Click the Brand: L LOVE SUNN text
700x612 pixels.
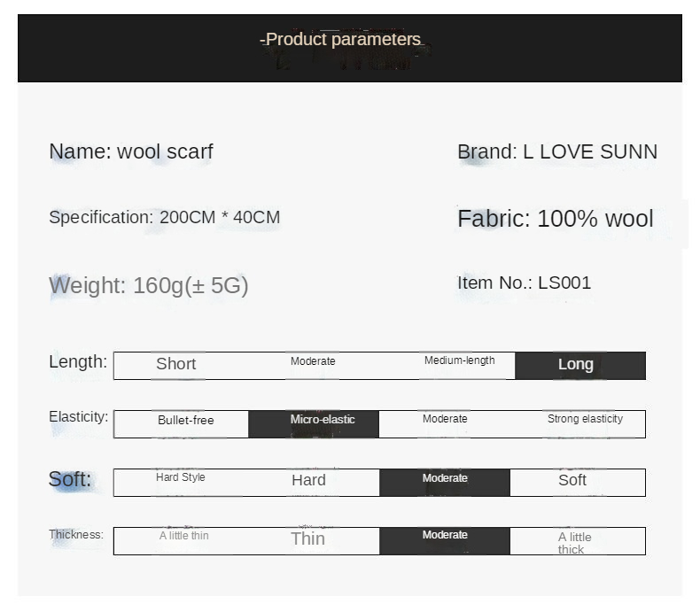click(x=557, y=151)
